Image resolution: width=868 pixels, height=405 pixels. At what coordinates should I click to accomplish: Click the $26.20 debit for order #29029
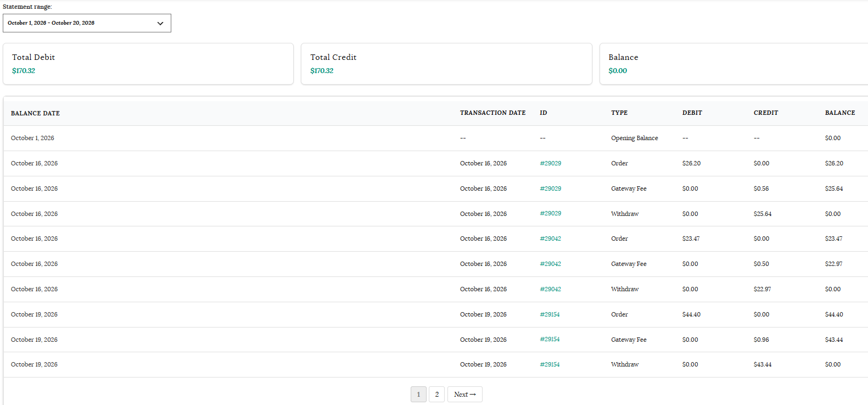click(x=692, y=163)
